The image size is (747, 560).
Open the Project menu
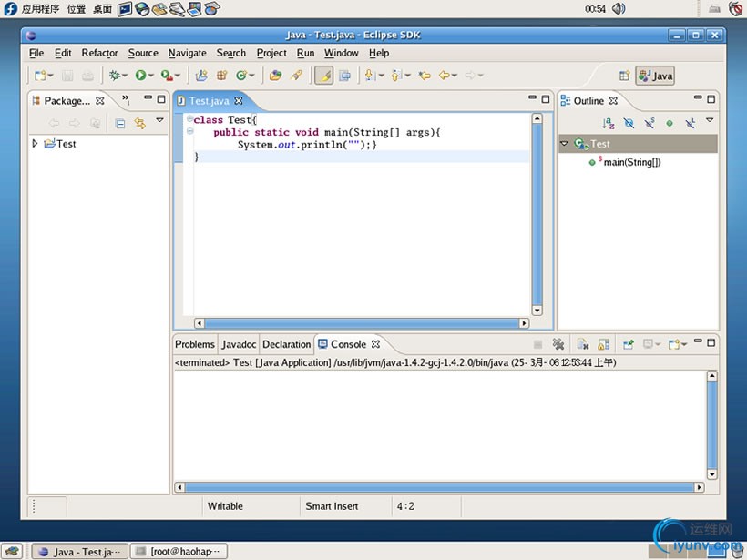click(x=271, y=53)
